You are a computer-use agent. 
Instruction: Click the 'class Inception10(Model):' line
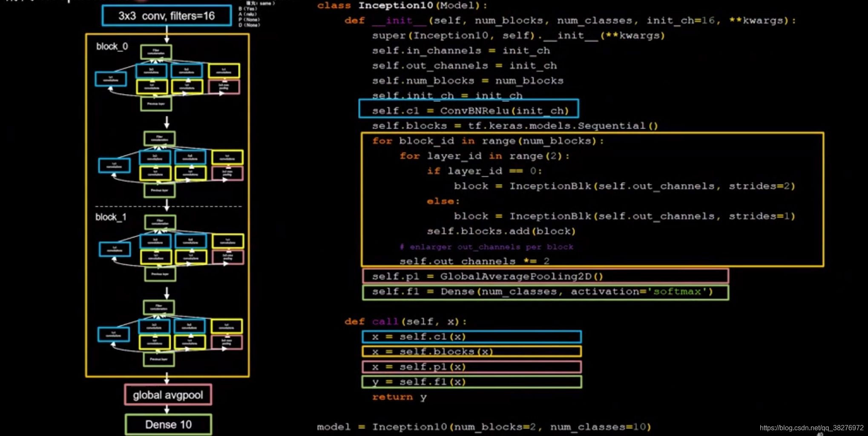click(x=402, y=6)
